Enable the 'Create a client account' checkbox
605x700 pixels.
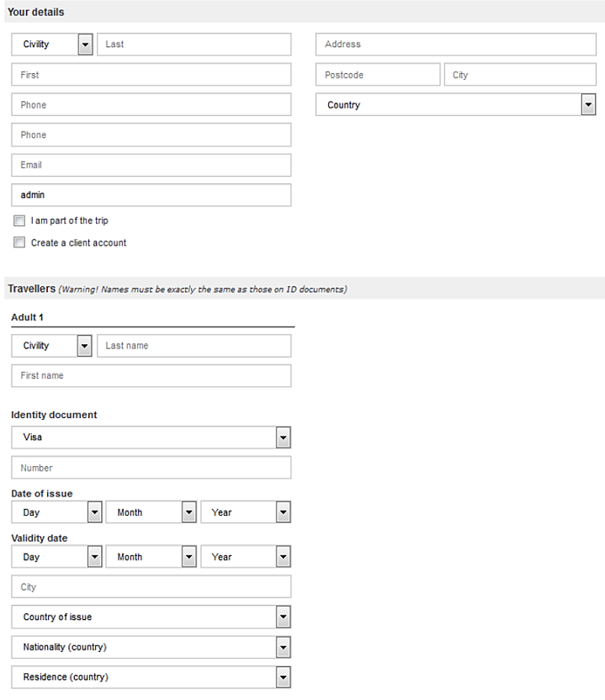click(19, 243)
